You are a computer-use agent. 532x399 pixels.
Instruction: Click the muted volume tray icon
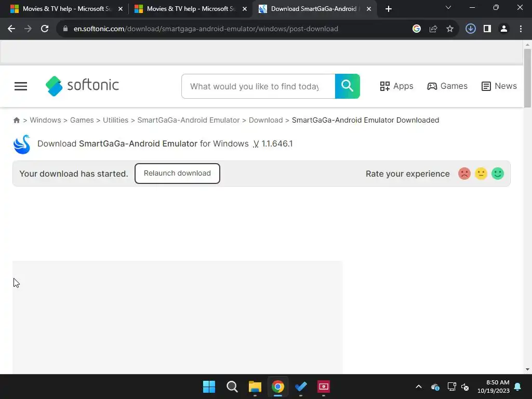click(x=465, y=387)
